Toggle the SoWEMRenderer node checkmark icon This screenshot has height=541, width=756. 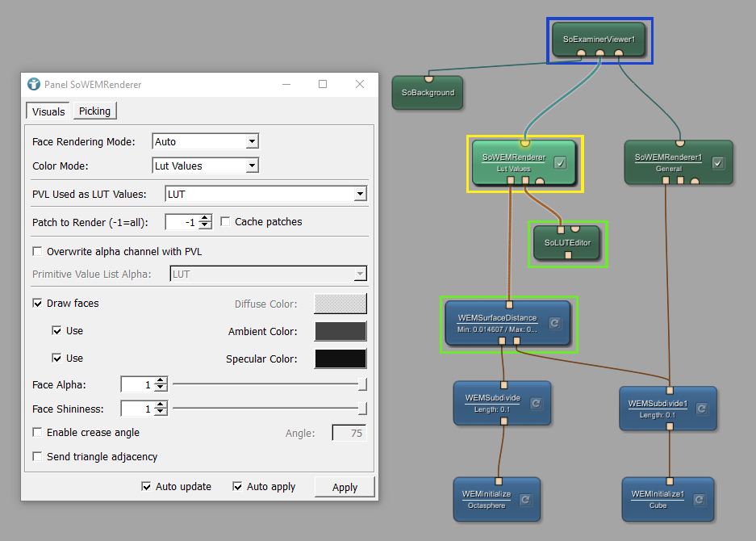coord(560,162)
